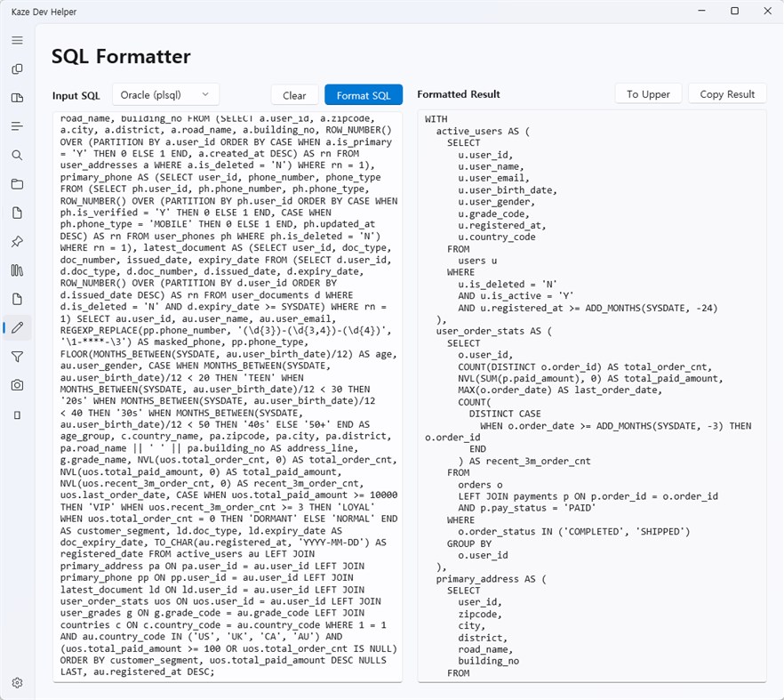Open the folder tool in sidebar
This screenshot has width=784, height=700.
point(17,184)
